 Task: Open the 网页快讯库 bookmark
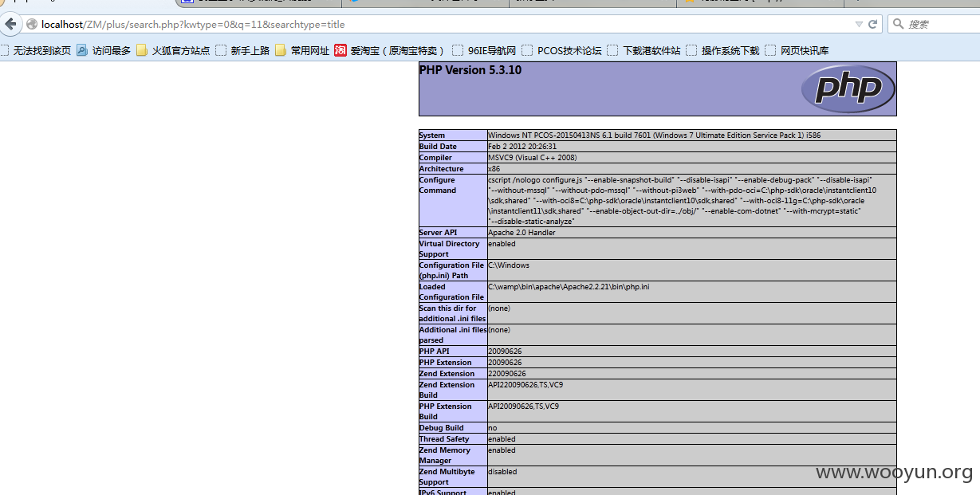coord(797,50)
